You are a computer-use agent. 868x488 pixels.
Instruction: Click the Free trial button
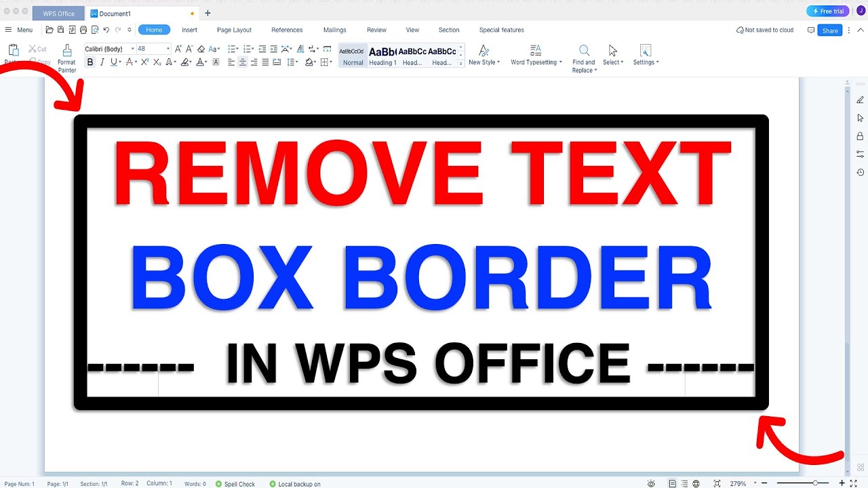coord(827,12)
